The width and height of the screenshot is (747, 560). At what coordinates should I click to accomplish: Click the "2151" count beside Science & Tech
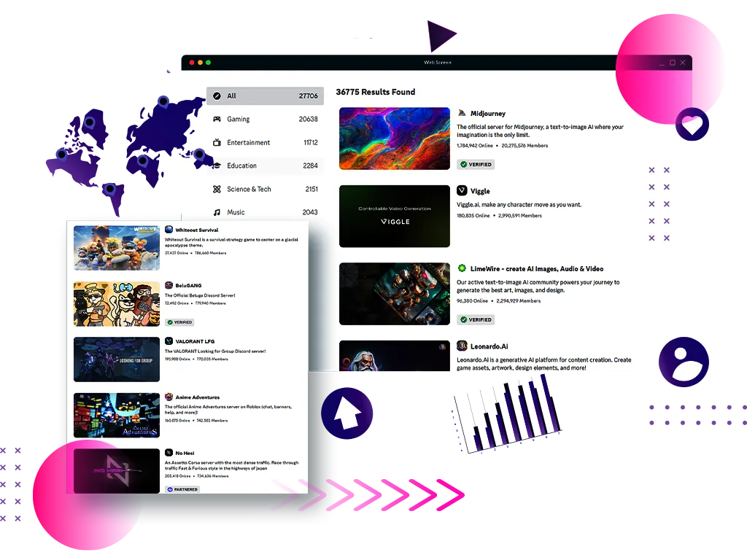(x=311, y=189)
